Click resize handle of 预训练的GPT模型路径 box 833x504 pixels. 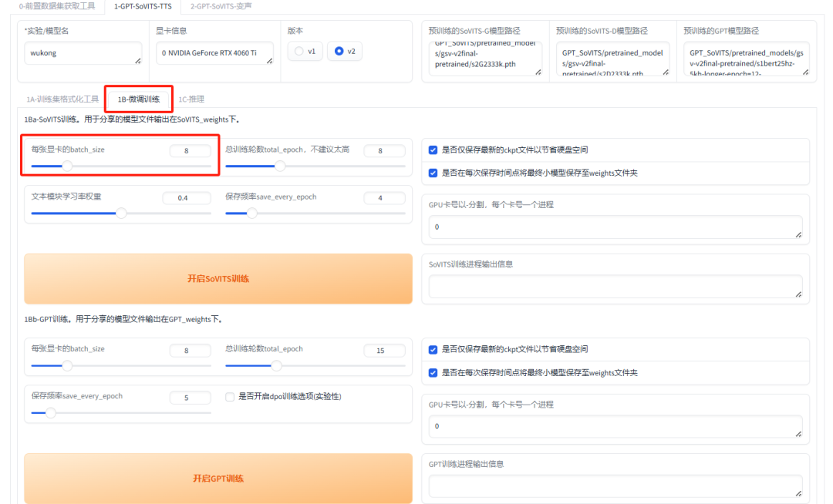click(806, 72)
